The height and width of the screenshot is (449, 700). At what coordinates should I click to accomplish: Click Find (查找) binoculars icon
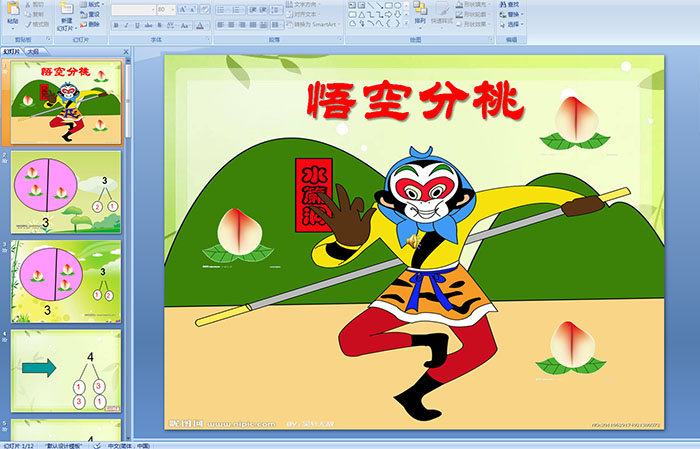click(x=503, y=4)
